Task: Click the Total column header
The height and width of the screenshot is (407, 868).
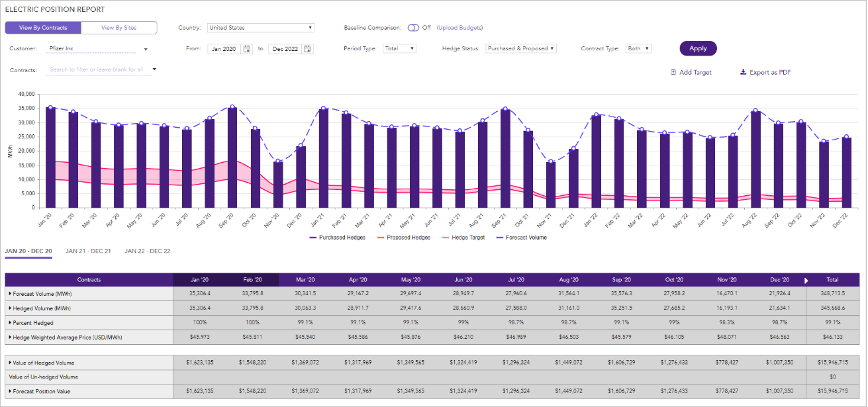Action: 832,280
